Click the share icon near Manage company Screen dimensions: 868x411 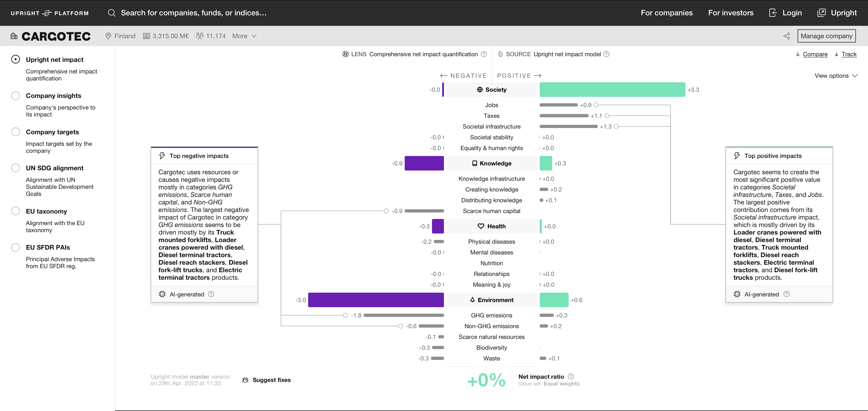787,36
